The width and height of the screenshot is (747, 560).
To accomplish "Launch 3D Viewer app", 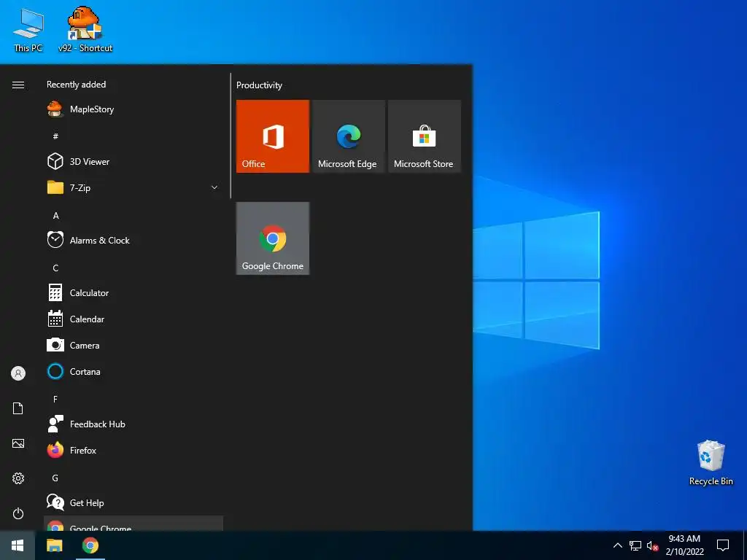I will point(133,161).
